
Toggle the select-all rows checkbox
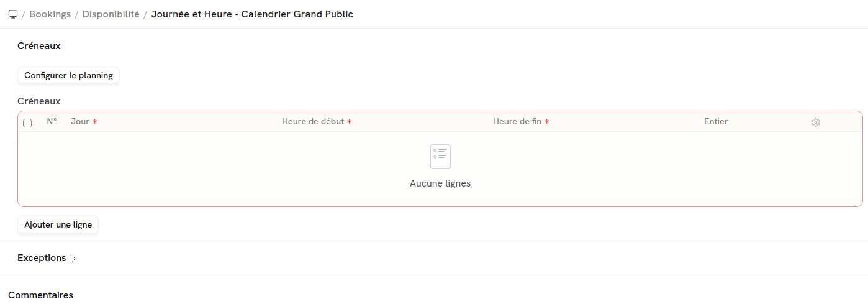coord(27,123)
